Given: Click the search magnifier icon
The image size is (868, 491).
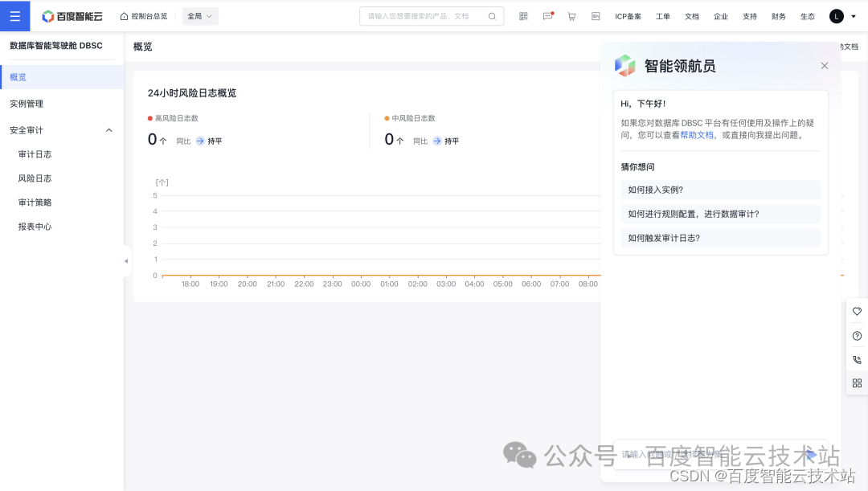Looking at the screenshot, I should coord(492,16).
